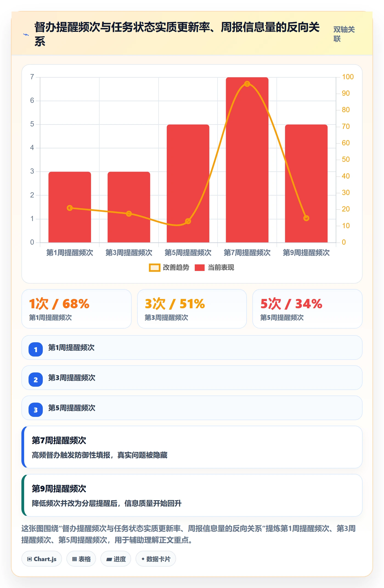Click the 第1周提醒频次 red bar

click(x=70, y=207)
